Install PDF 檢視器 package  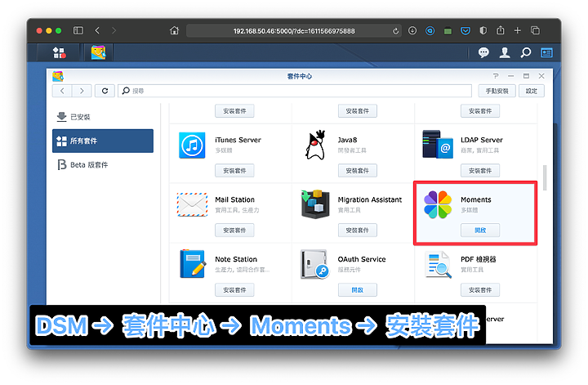(480, 290)
